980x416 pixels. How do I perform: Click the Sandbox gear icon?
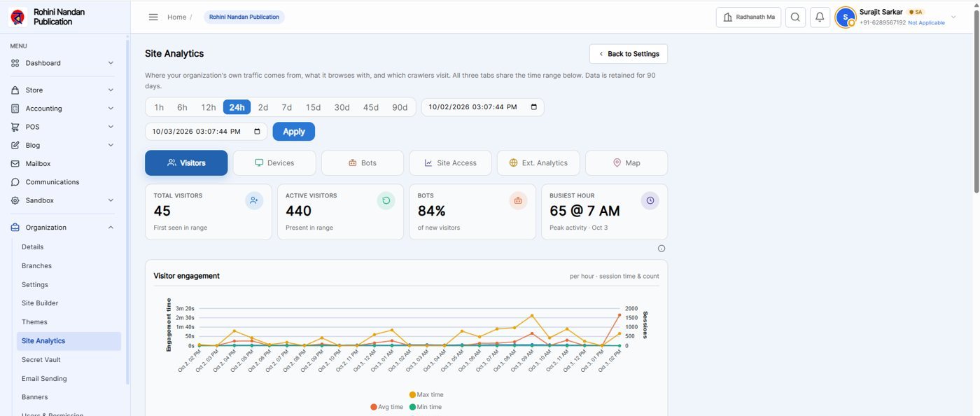click(x=15, y=200)
